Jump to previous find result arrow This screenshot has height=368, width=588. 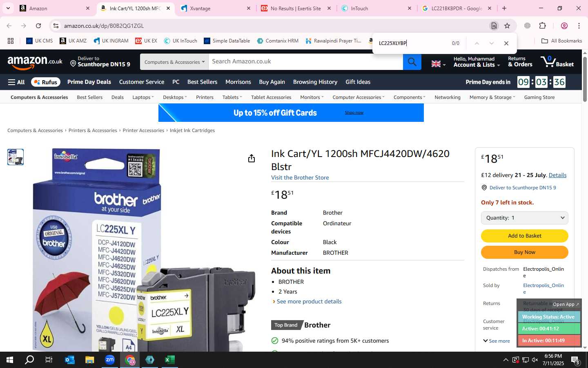(477, 43)
